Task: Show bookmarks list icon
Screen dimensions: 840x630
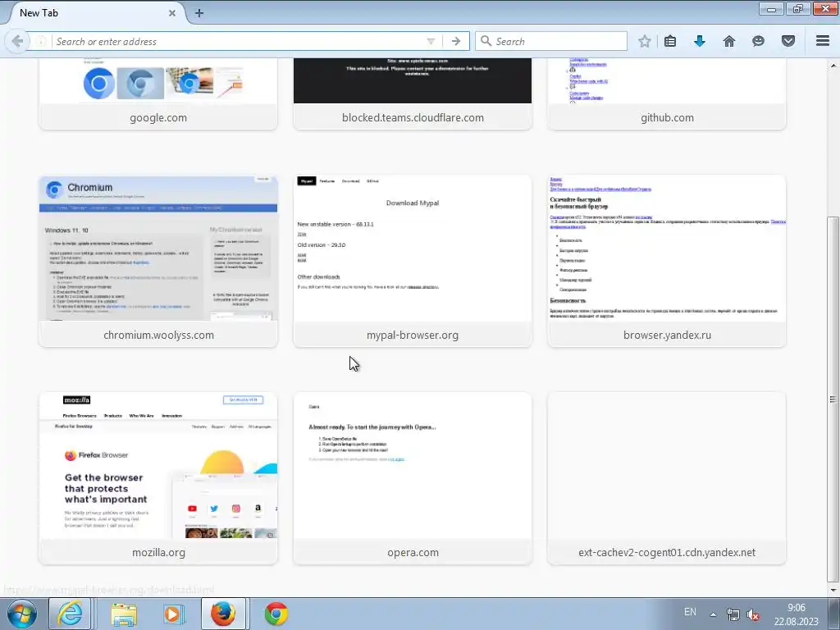Action: coord(669,41)
